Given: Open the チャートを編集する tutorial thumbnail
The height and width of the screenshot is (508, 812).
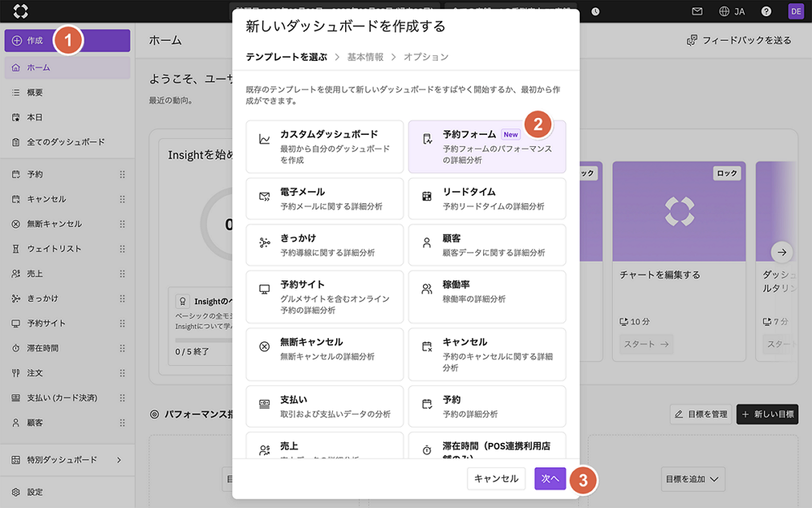Looking at the screenshot, I should pyautogui.click(x=679, y=211).
